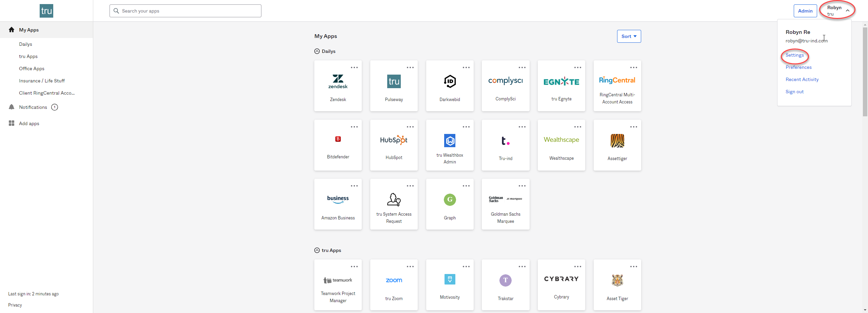Collapse the tru Apps section

pyautogui.click(x=317, y=250)
